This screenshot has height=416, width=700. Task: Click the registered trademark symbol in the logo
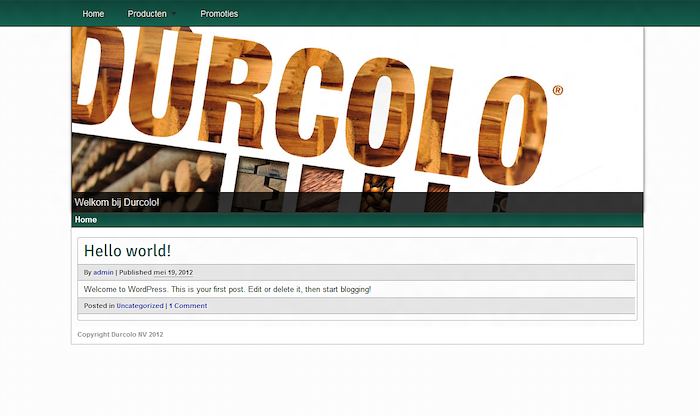tap(558, 90)
